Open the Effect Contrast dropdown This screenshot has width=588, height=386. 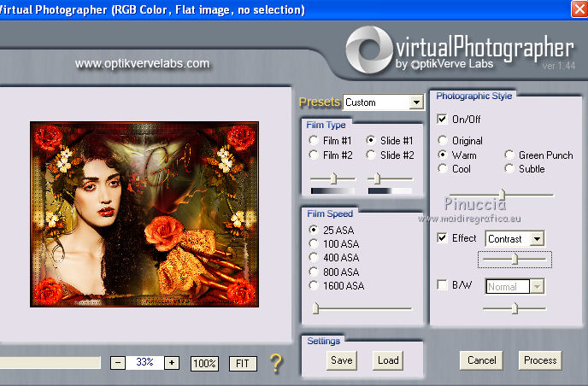(514, 239)
